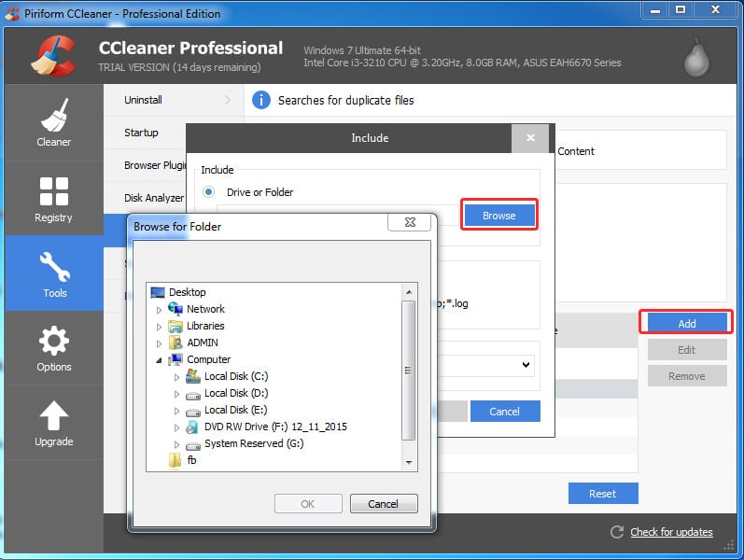
Task: Select Local Disk (D:) in folder tree
Action: 235,393
